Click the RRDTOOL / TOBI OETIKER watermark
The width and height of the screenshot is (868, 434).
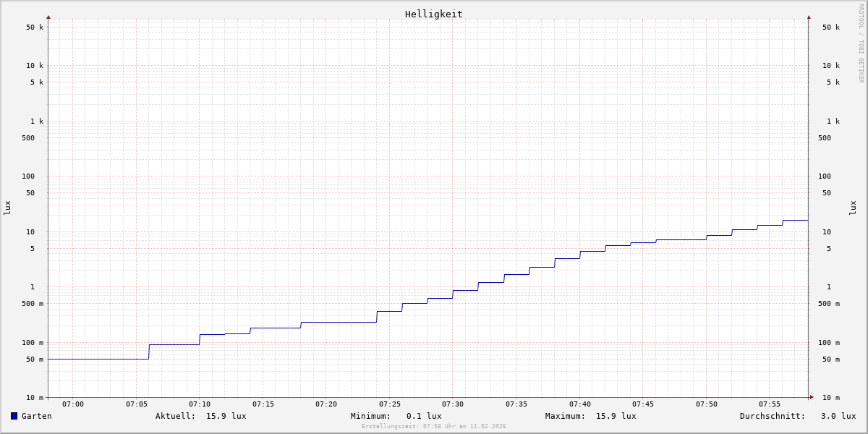tap(861, 43)
